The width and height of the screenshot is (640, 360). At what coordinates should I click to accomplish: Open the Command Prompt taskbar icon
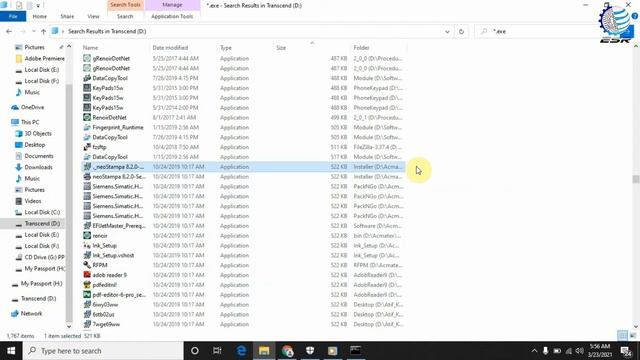[x=356, y=351]
